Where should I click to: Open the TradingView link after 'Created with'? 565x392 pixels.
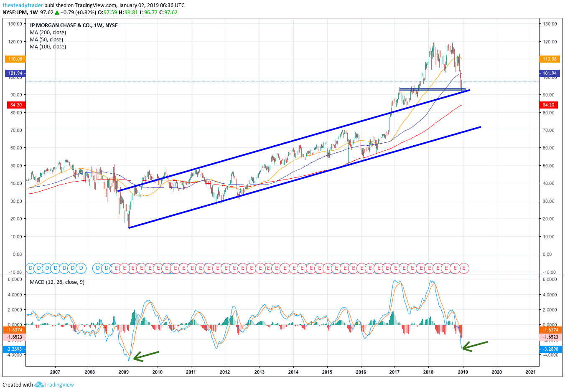(59, 385)
